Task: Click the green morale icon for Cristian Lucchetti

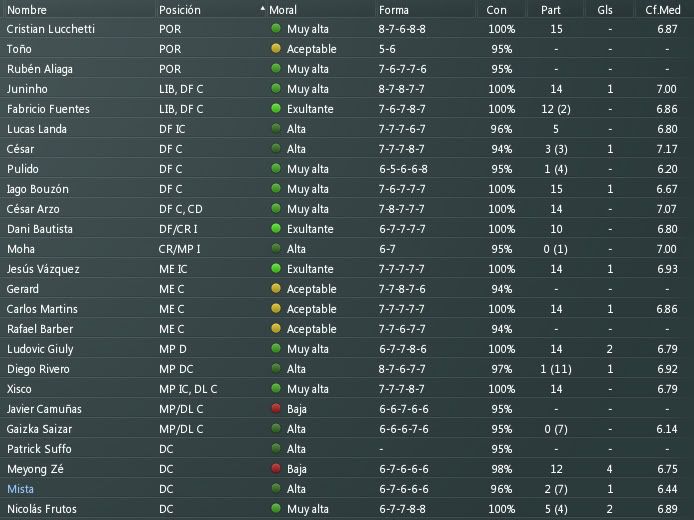Action: [276, 29]
